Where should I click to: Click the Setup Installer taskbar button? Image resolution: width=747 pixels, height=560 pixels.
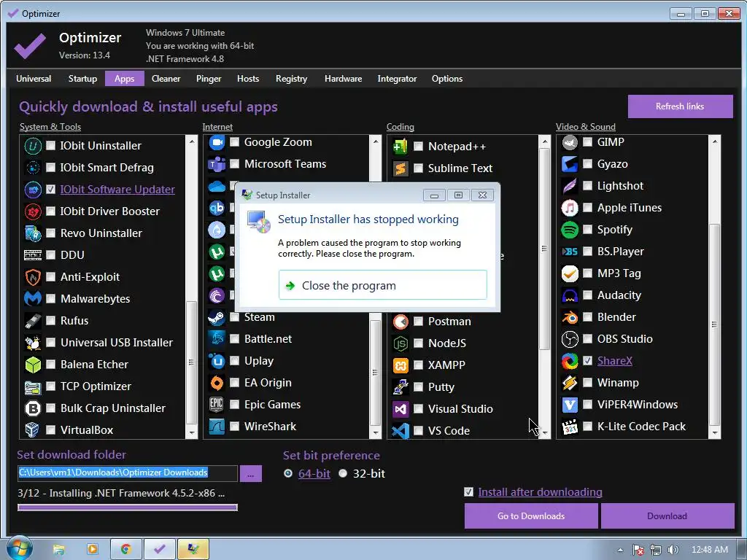click(x=193, y=549)
